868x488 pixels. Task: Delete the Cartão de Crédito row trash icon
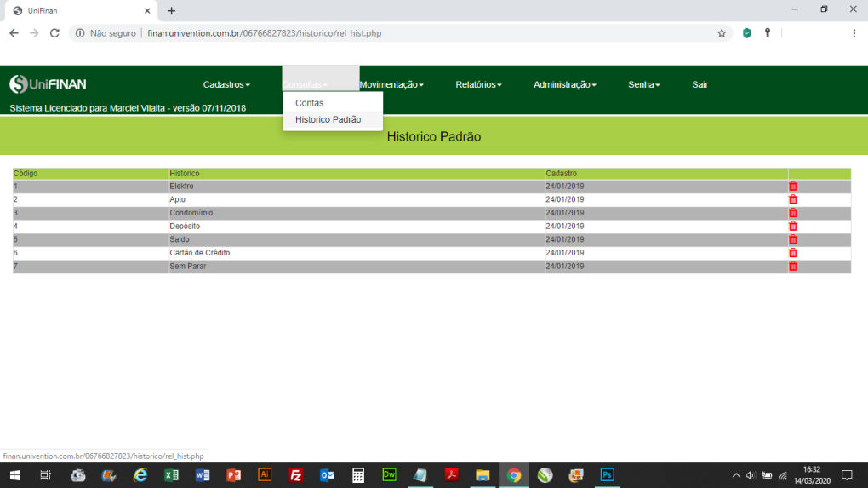[x=793, y=253]
